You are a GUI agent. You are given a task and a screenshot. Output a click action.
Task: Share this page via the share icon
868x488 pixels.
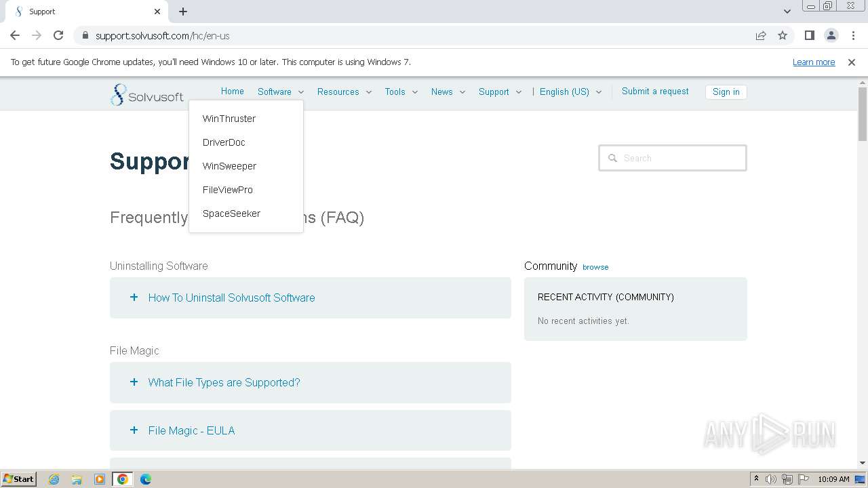[x=761, y=35]
